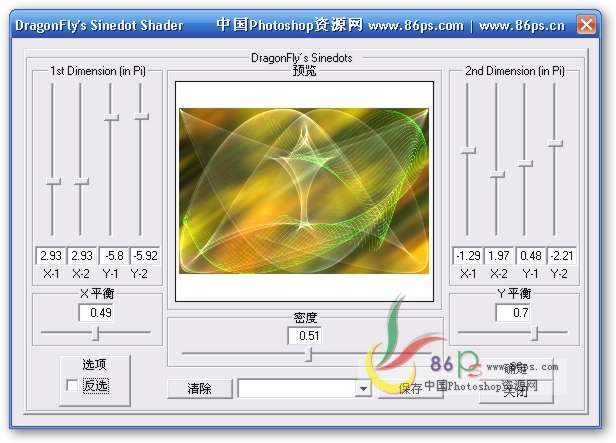616x443 pixels.
Task: Click the 密度 density slider handle
Action: coord(309,354)
